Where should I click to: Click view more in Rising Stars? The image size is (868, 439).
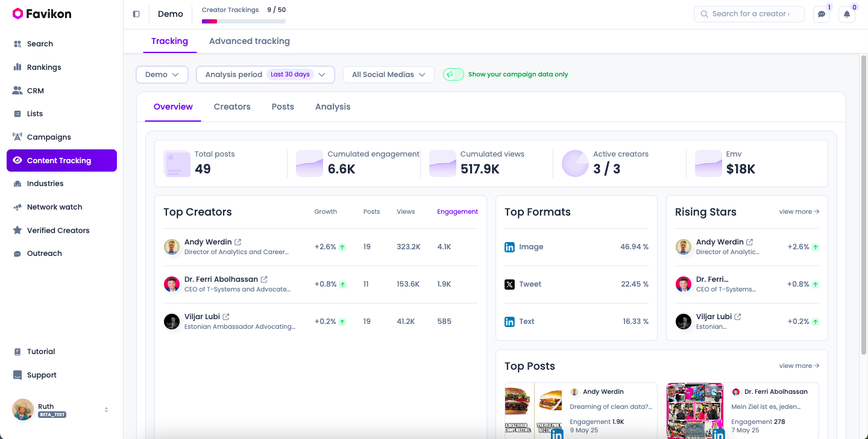tap(799, 212)
